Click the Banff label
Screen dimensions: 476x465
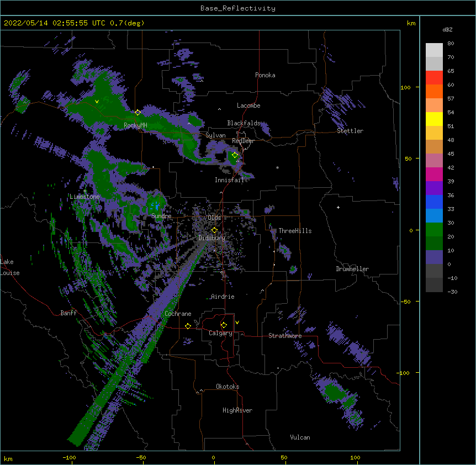tap(68, 313)
